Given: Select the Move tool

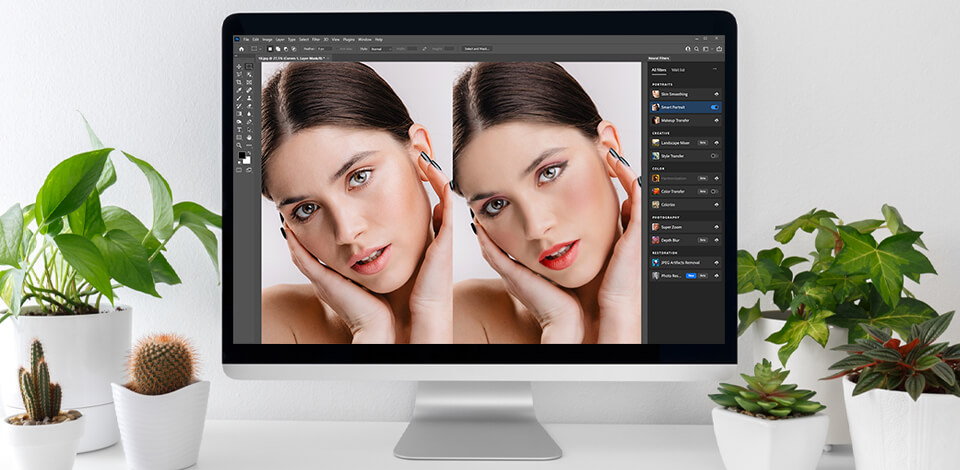Looking at the screenshot, I should [x=239, y=66].
